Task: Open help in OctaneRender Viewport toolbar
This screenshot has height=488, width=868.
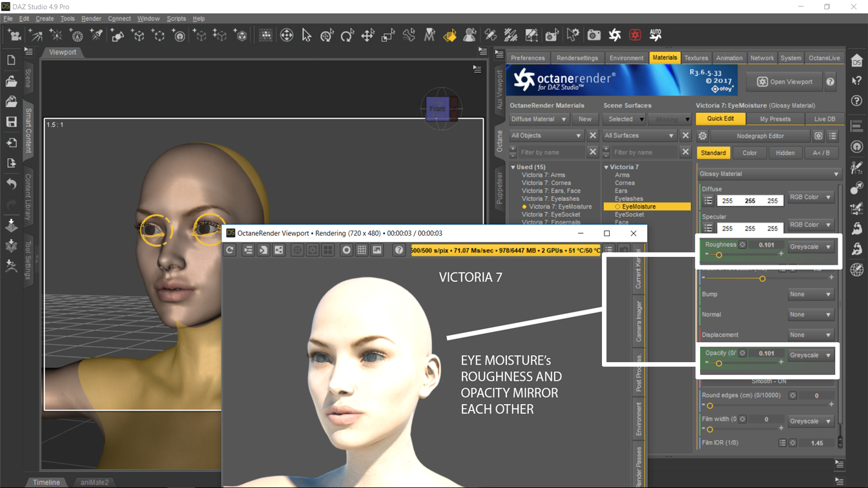Action: pos(399,250)
